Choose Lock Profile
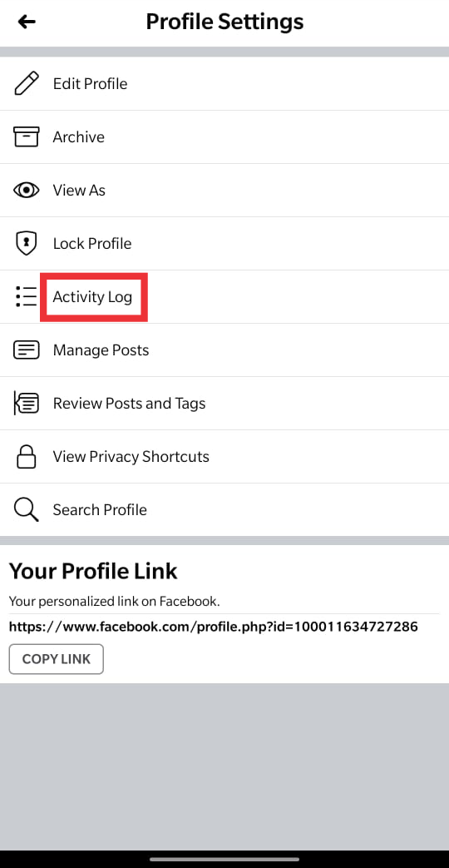This screenshot has height=868, width=449. 224,244
